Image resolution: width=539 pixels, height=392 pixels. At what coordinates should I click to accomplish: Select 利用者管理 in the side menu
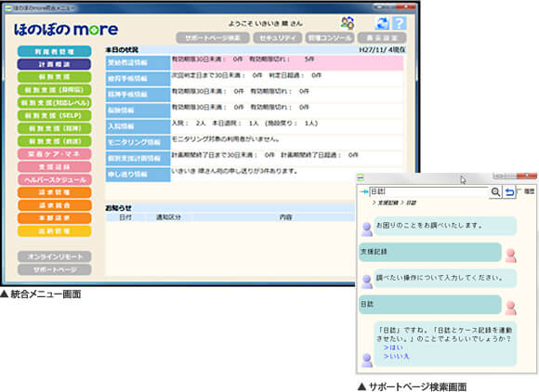coord(54,51)
